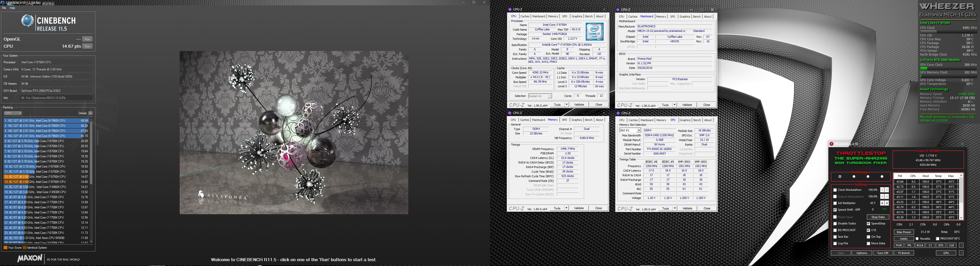Open the CPU ranking type dropdown
This screenshot has height=266, width=980.
pyautogui.click(x=13, y=113)
